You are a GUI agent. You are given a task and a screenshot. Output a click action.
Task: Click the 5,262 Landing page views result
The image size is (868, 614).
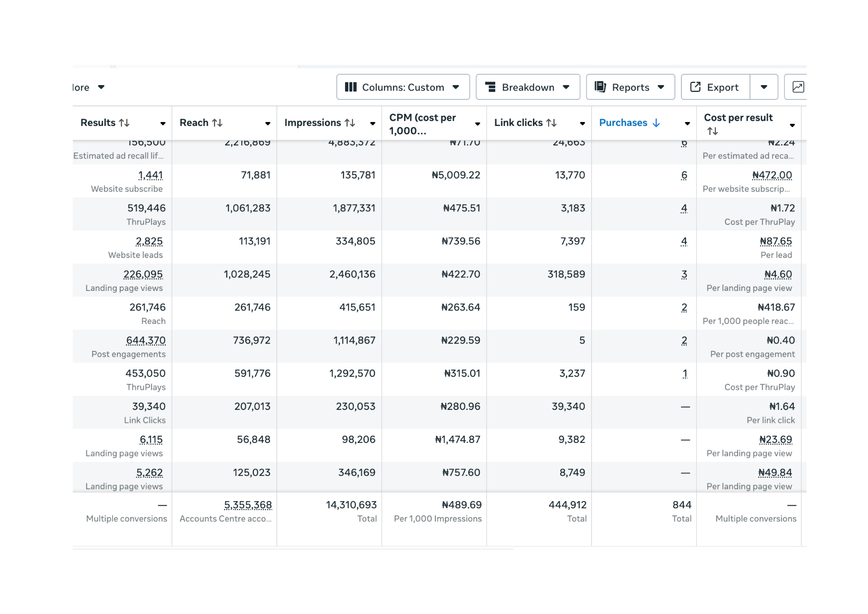(150, 472)
